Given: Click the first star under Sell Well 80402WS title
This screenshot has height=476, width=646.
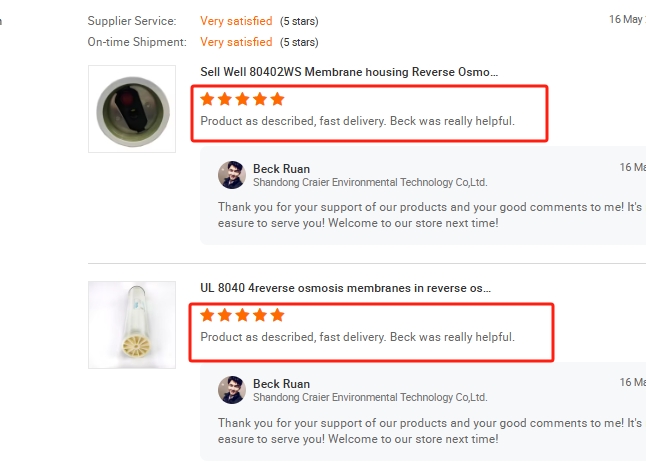Looking at the screenshot, I should pyautogui.click(x=207, y=99).
